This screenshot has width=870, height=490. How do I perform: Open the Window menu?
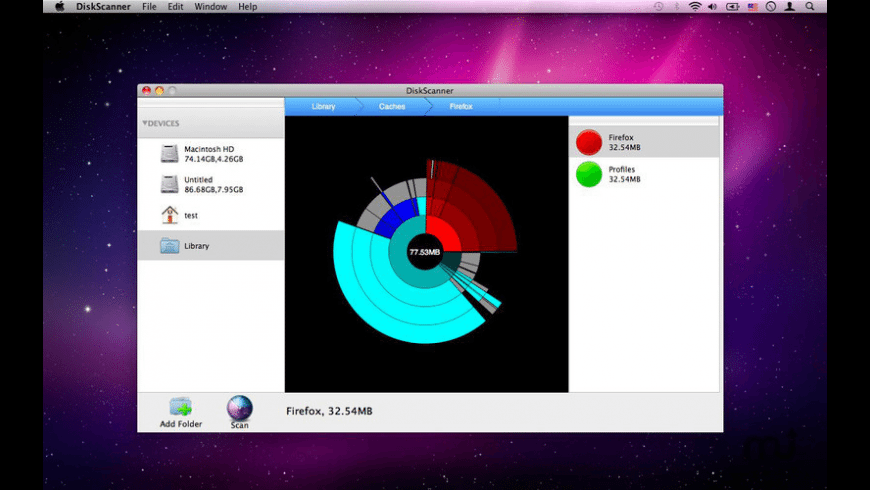210,7
